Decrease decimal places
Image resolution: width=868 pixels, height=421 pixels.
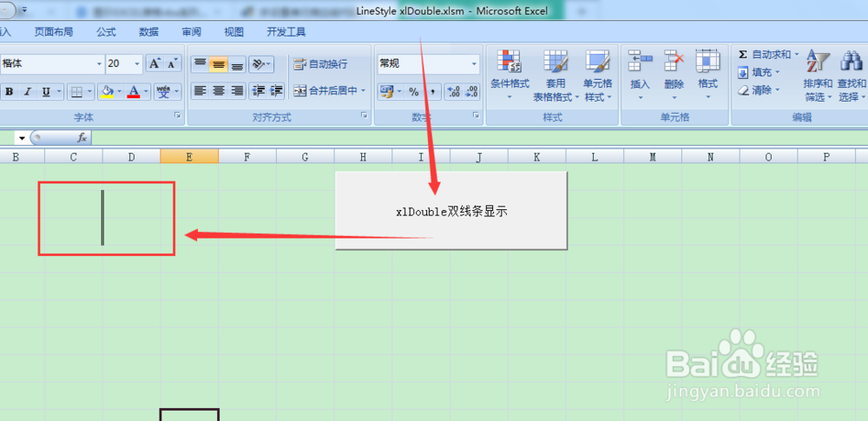471,92
